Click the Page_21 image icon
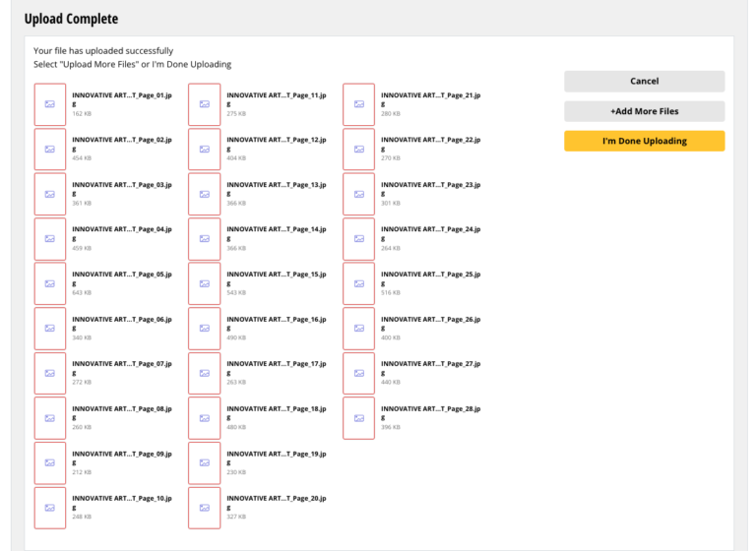The height and width of the screenshot is (551, 756). 359,104
